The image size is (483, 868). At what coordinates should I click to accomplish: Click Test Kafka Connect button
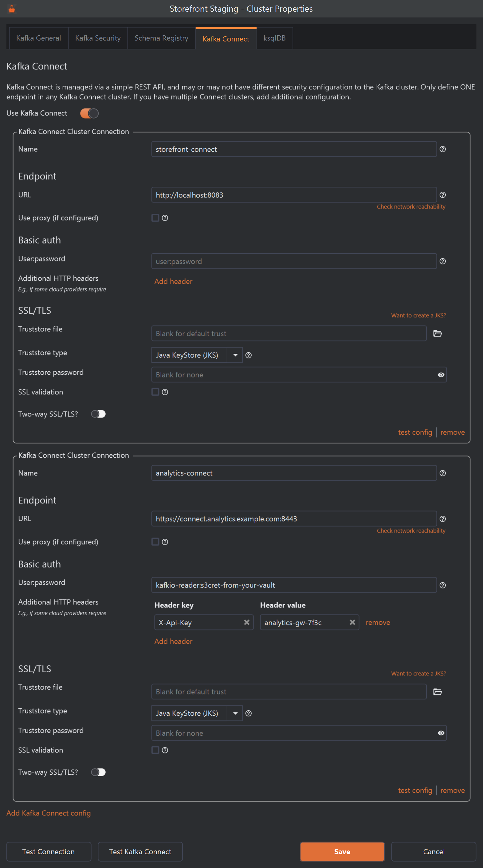[140, 851]
